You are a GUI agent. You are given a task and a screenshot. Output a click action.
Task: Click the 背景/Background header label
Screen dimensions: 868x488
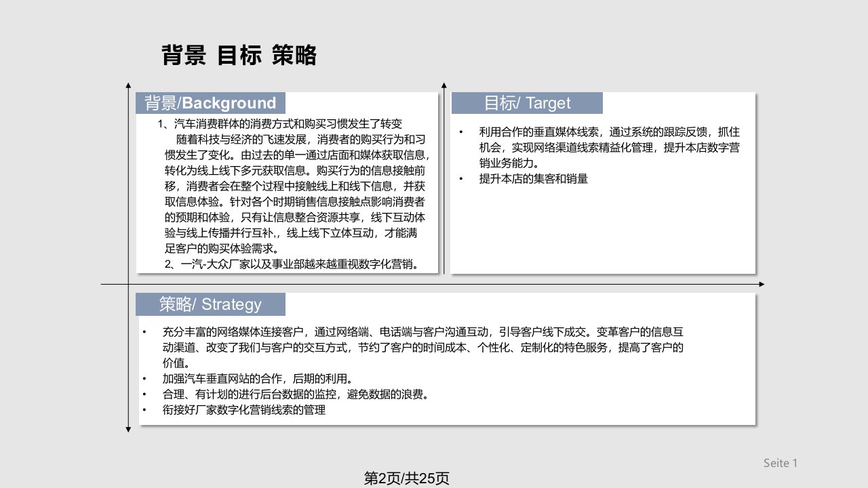pos(210,103)
